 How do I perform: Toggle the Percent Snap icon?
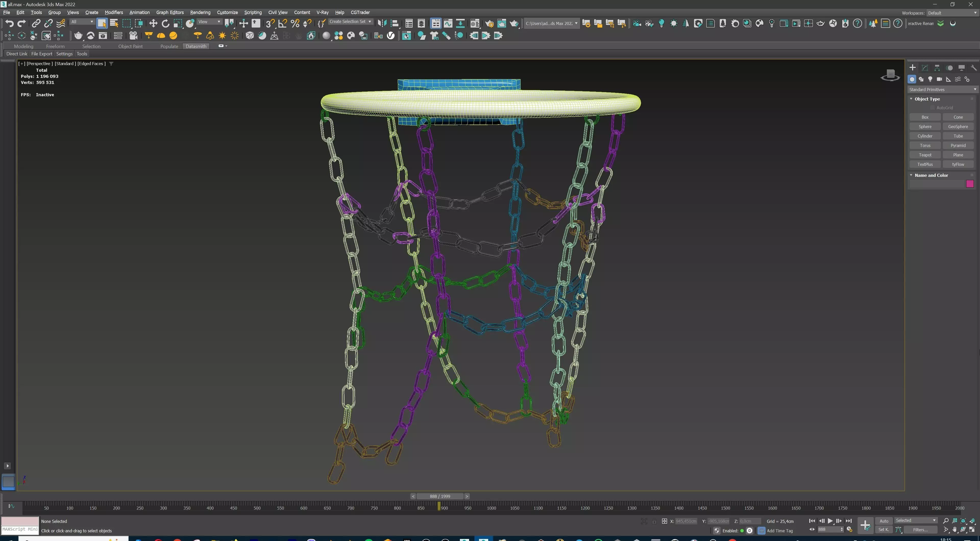tap(295, 23)
